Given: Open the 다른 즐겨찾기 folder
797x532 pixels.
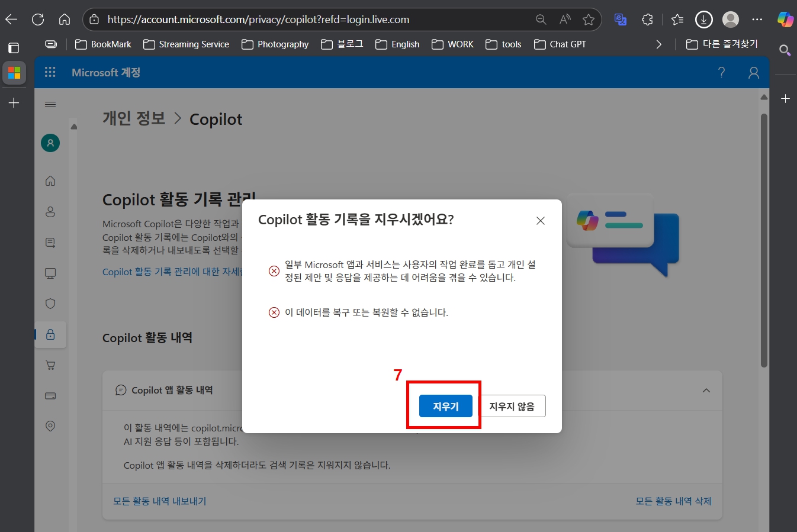Looking at the screenshot, I should (722, 44).
